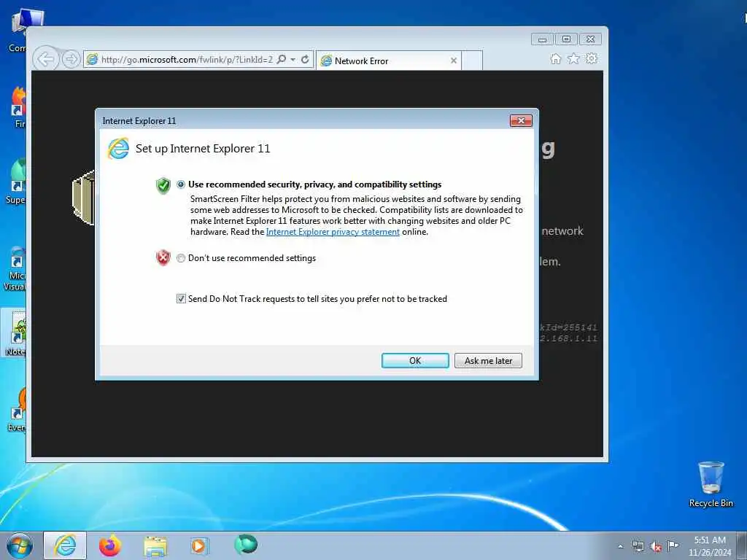The width and height of the screenshot is (747, 560).
Task: Click Internet Explorer taskbar icon
Action: (x=65, y=545)
